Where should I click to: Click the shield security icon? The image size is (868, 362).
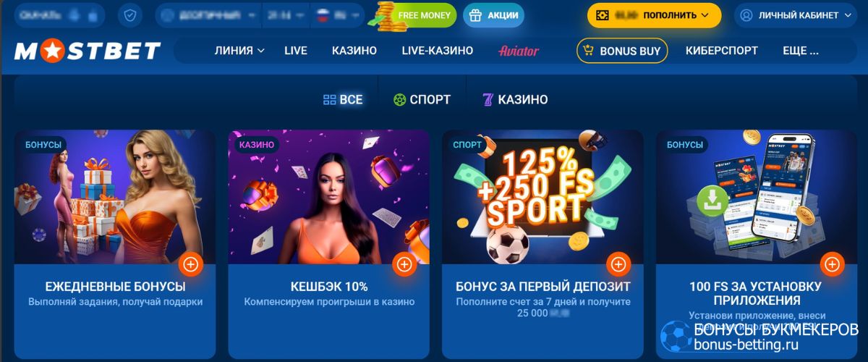pyautogui.click(x=129, y=14)
